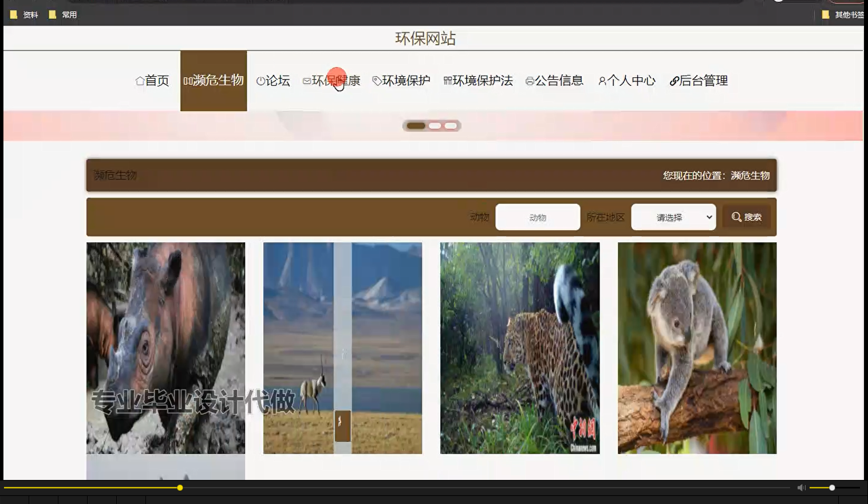Image resolution: width=868 pixels, height=504 pixels.
Task: Open the rhinoceros image card
Action: click(165, 348)
